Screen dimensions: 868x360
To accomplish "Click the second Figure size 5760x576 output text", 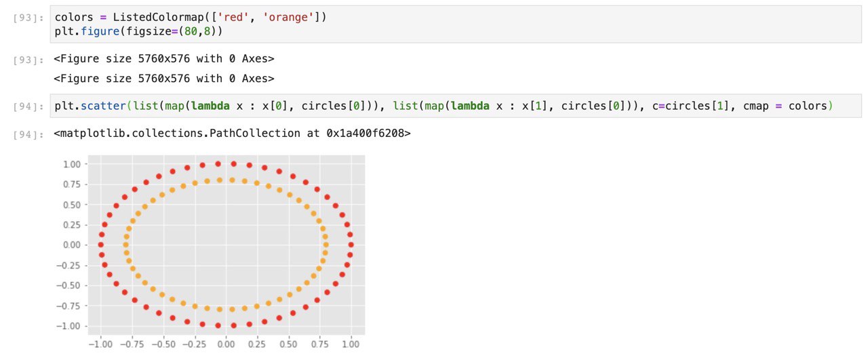I will coord(164,79).
